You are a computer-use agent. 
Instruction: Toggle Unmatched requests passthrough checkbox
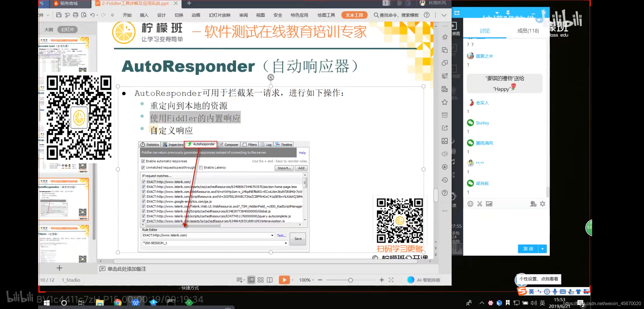[x=143, y=168]
